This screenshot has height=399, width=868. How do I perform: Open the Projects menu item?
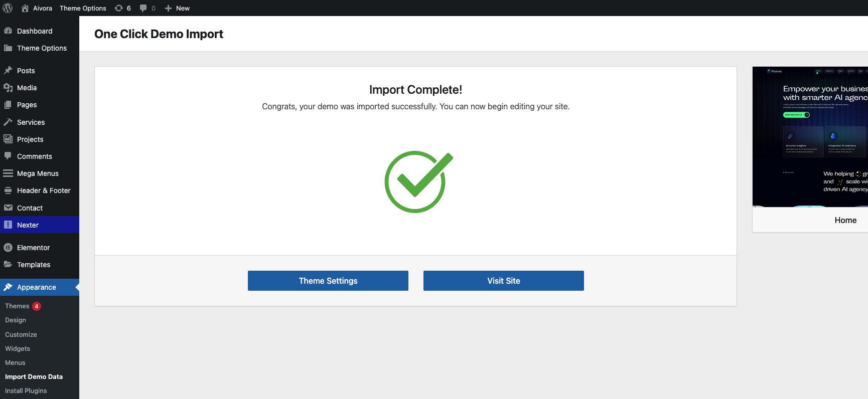click(x=30, y=139)
